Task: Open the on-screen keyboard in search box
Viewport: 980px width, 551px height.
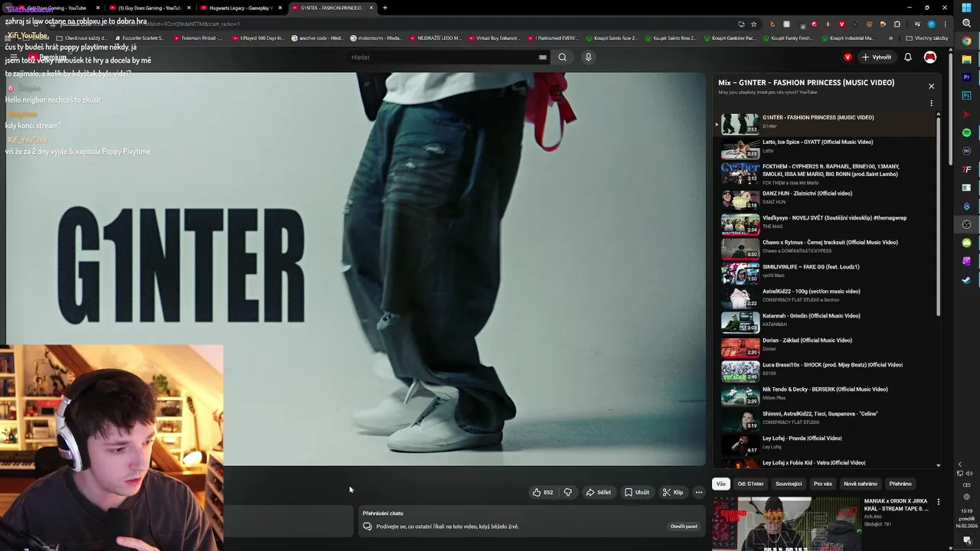Action: (x=543, y=57)
